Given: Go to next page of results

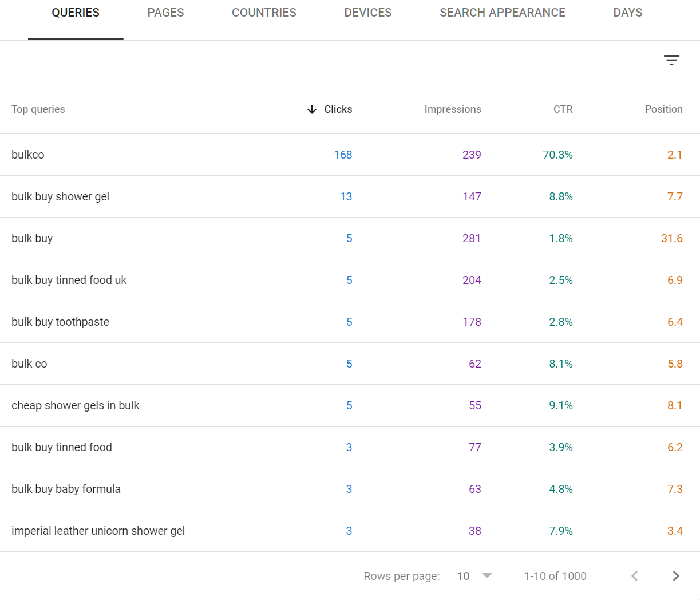Looking at the screenshot, I should click(x=676, y=576).
